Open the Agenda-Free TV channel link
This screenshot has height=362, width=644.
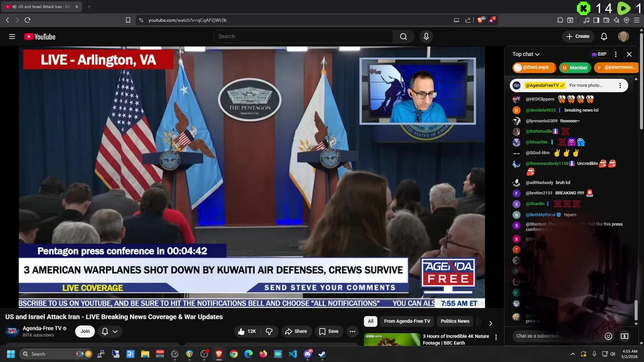pyautogui.click(x=42, y=328)
